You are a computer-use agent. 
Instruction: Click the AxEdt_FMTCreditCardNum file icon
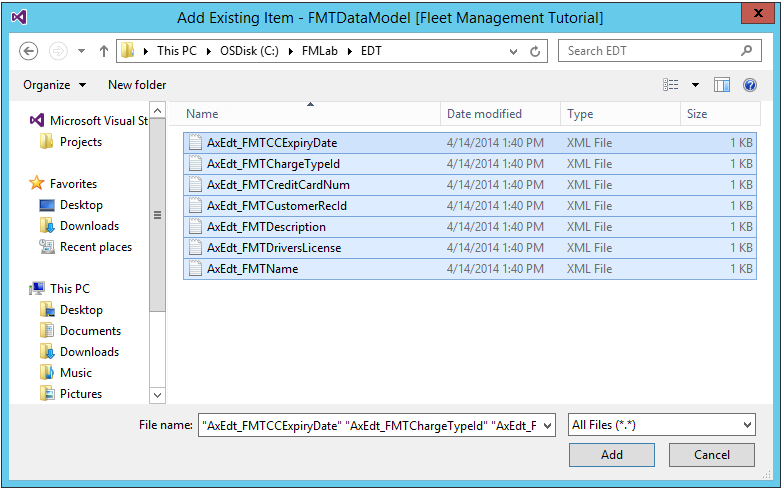point(195,185)
